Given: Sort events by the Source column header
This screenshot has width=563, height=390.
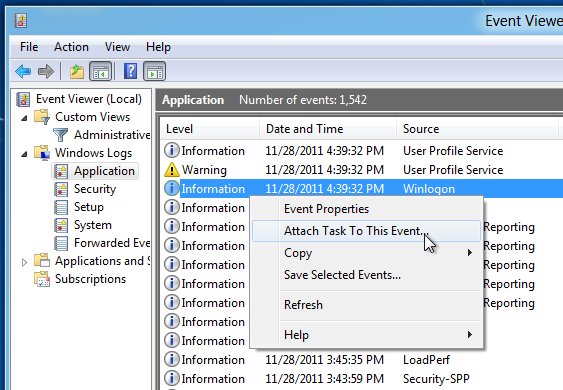Looking at the screenshot, I should pos(478,129).
